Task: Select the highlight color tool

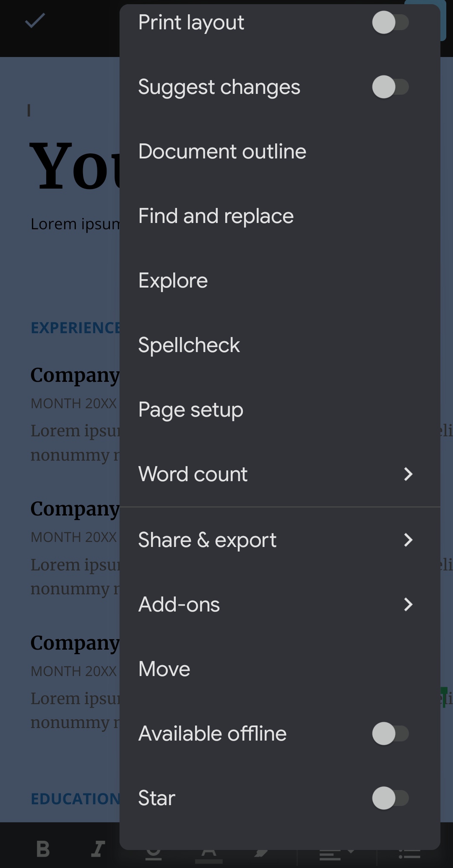Action: 261,855
